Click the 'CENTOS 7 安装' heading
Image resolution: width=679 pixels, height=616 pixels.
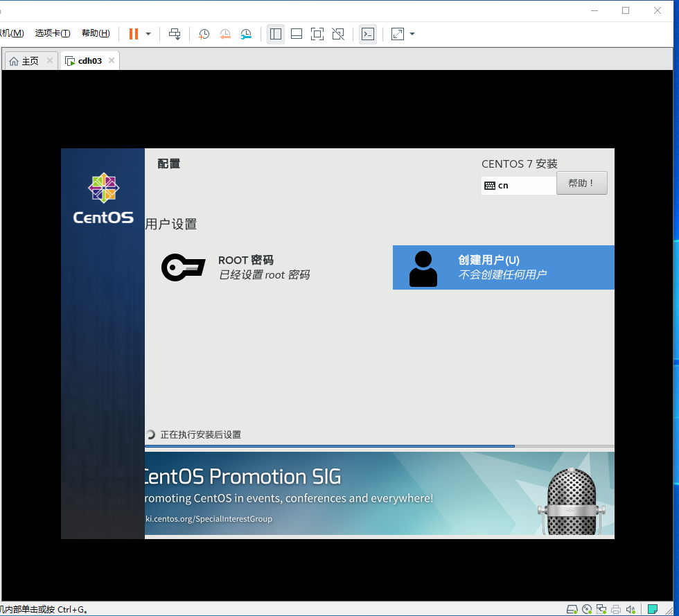click(x=519, y=164)
